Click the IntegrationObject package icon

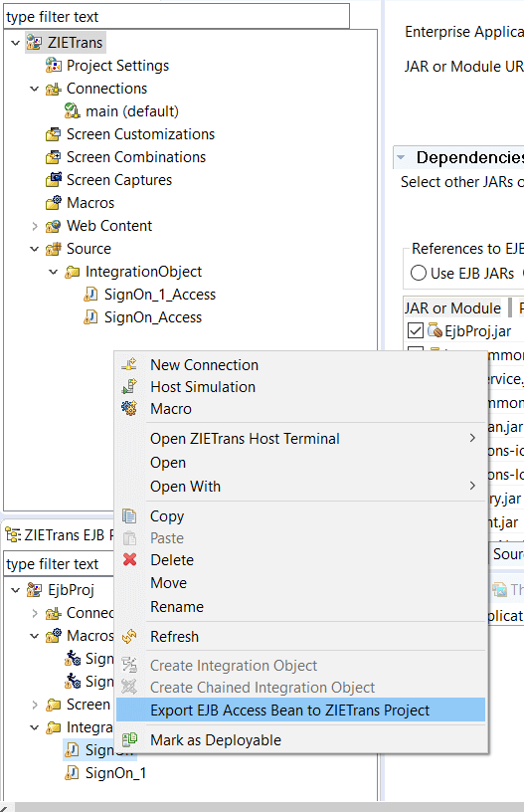point(72,272)
